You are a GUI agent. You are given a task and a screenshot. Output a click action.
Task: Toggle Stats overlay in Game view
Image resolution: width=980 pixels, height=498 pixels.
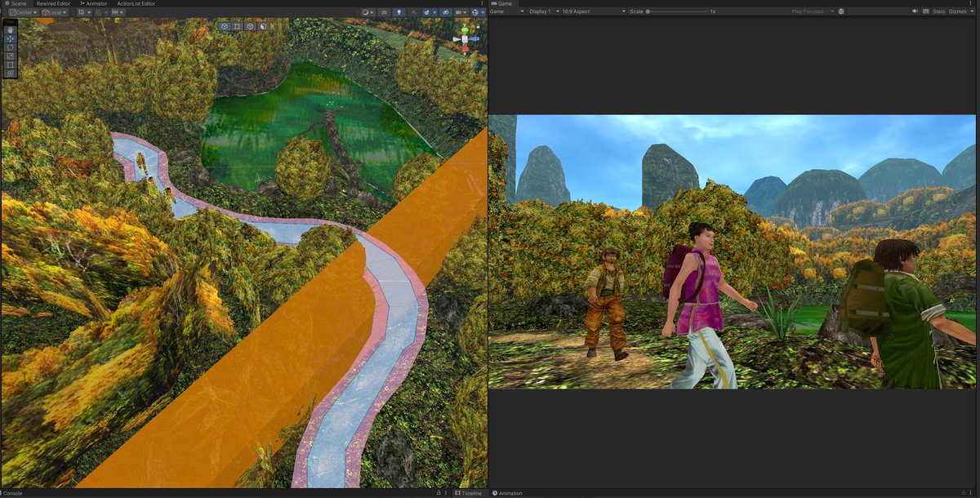(938, 11)
